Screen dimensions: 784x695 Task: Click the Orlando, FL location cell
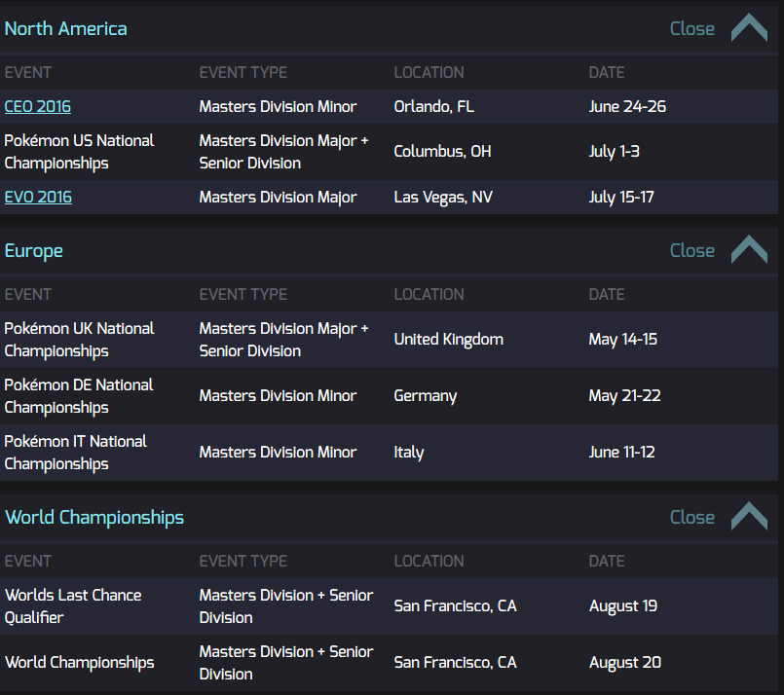(434, 106)
